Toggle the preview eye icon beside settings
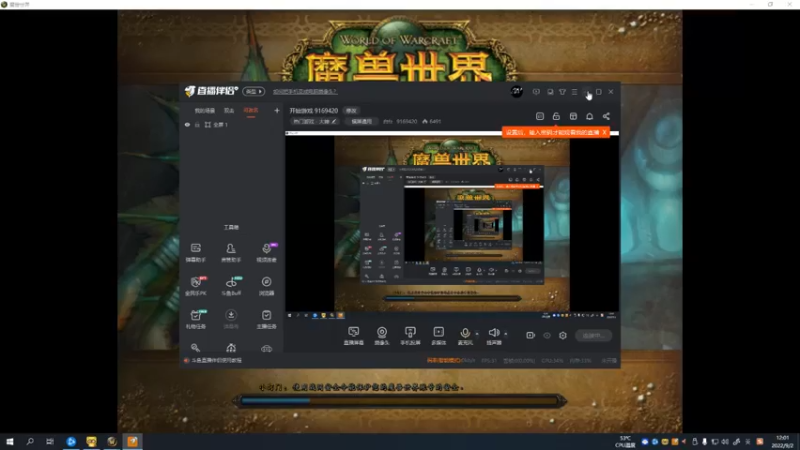The width and height of the screenshot is (800, 450). click(x=547, y=335)
